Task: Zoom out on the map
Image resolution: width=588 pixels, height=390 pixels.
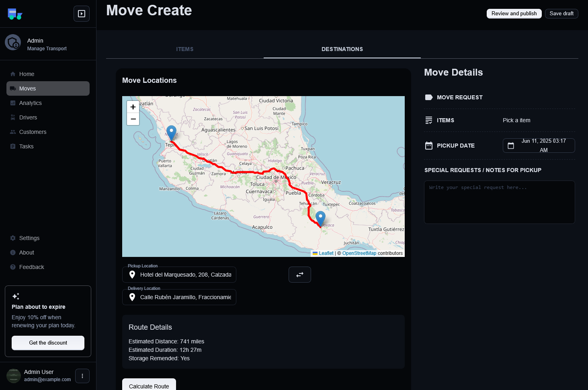Action: 133,119
